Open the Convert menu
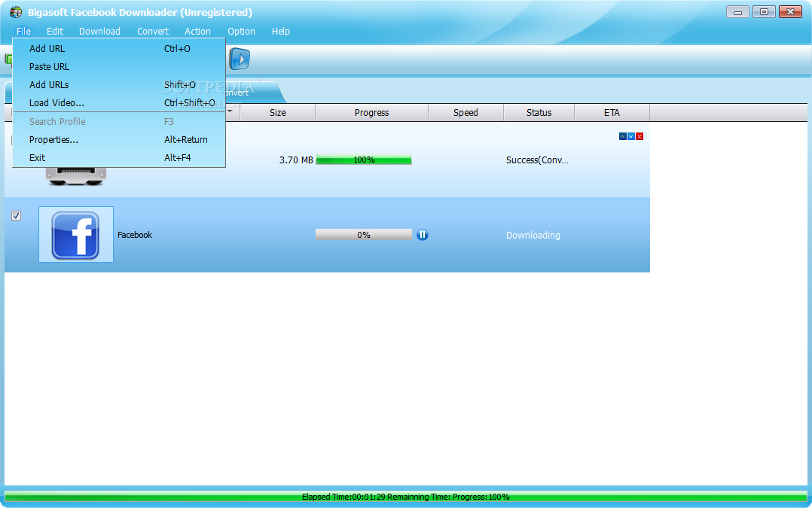812x508 pixels. (153, 31)
